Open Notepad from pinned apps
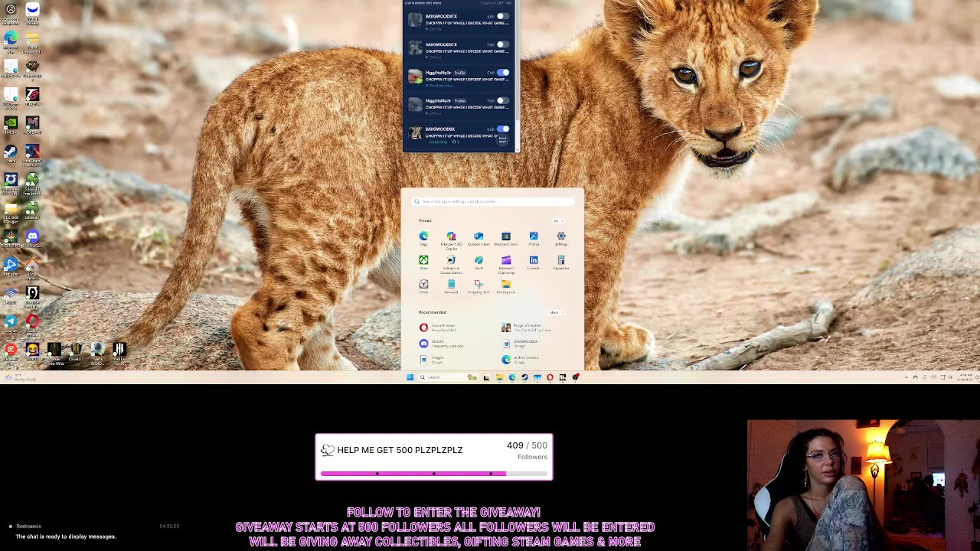This screenshot has height=551, width=980. pos(451,286)
